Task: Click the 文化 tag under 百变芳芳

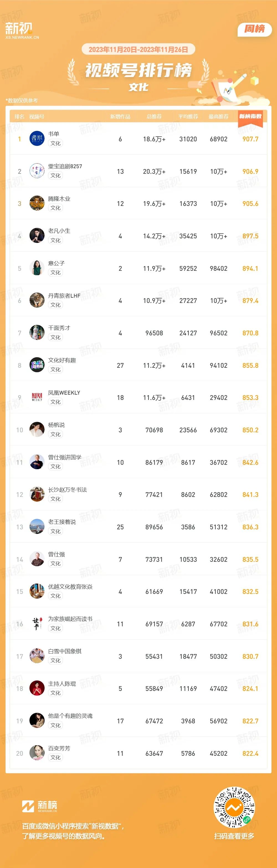Action: pyautogui.click(x=55, y=757)
